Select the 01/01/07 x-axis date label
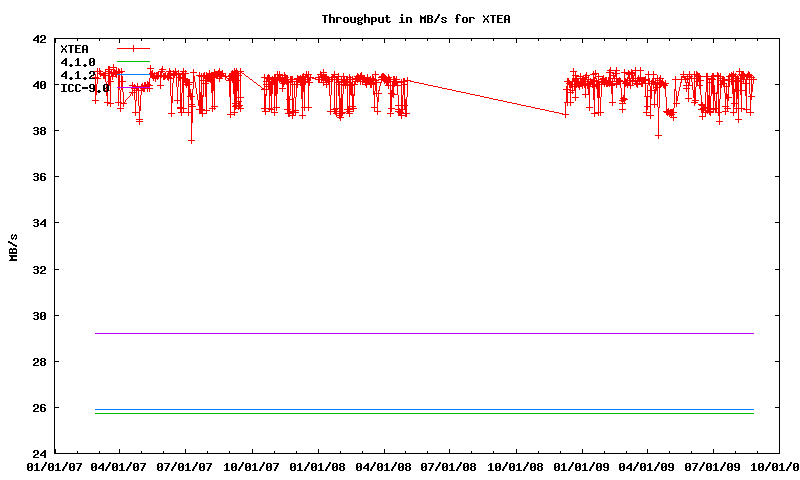Image resolution: width=800 pixels, height=480 pixels. pyautogui.click(x=55, y=466)
